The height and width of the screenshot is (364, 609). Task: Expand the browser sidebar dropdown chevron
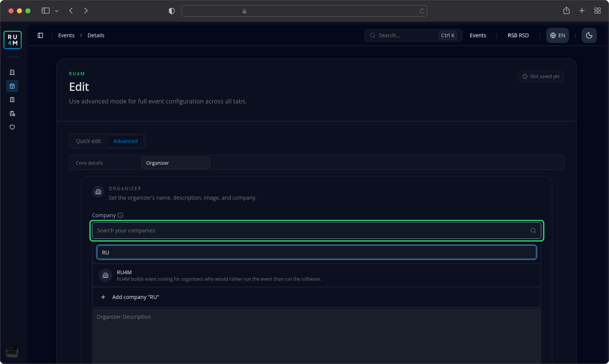click(x=57, y=11)
